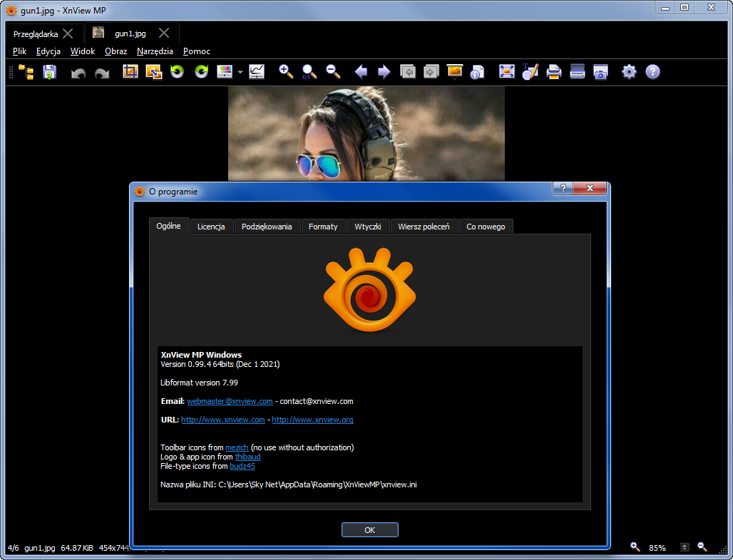Click the 'Version 0.99.4 64bits' text
Image resolution: width=733 pixels, height=560 pixels.
tap(220, 364)
